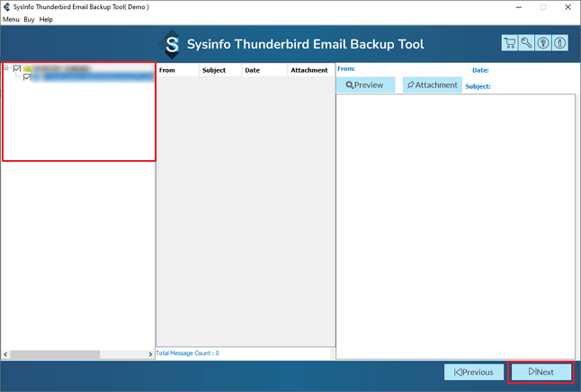
Task: Click the shopping cart buy icon
Action: (x=510, y=43)
